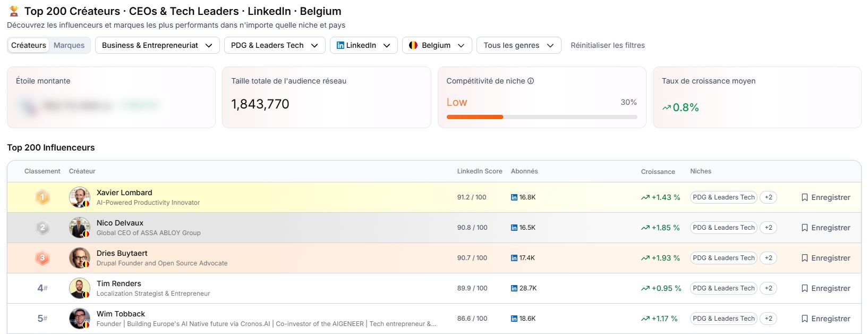Open the Tous les genres dropdown
The image size is (868, 334).
pos(519,45)
